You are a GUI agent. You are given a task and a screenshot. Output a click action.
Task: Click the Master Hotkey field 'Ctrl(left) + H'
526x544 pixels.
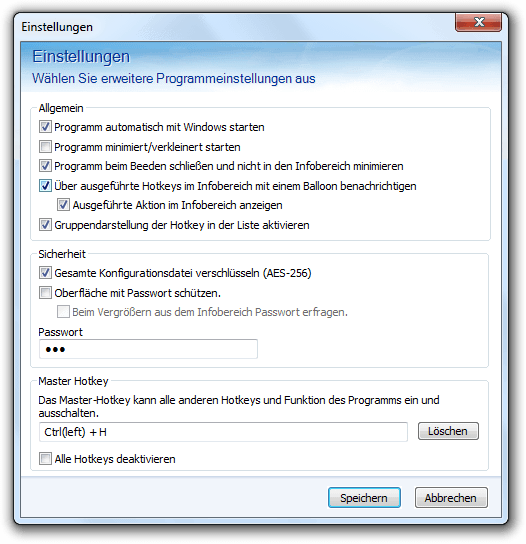pyautogui.click(x=223, y=432)
